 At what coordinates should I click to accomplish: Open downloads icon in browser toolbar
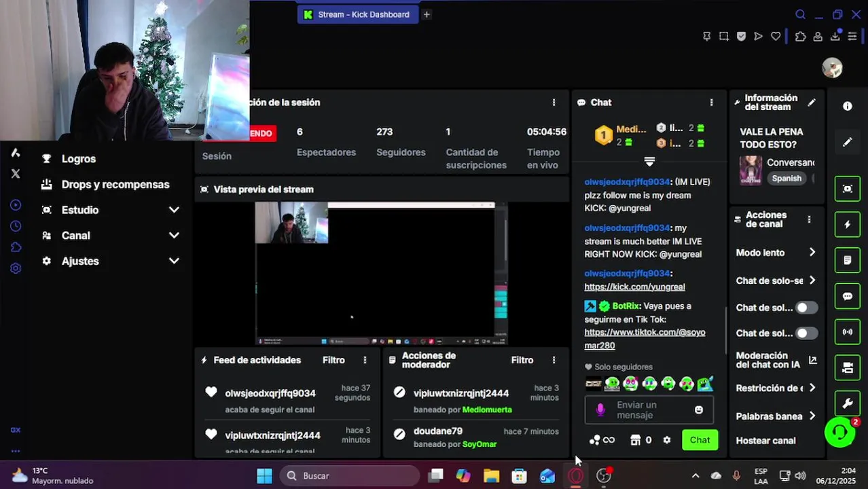[x=835, y=37]
